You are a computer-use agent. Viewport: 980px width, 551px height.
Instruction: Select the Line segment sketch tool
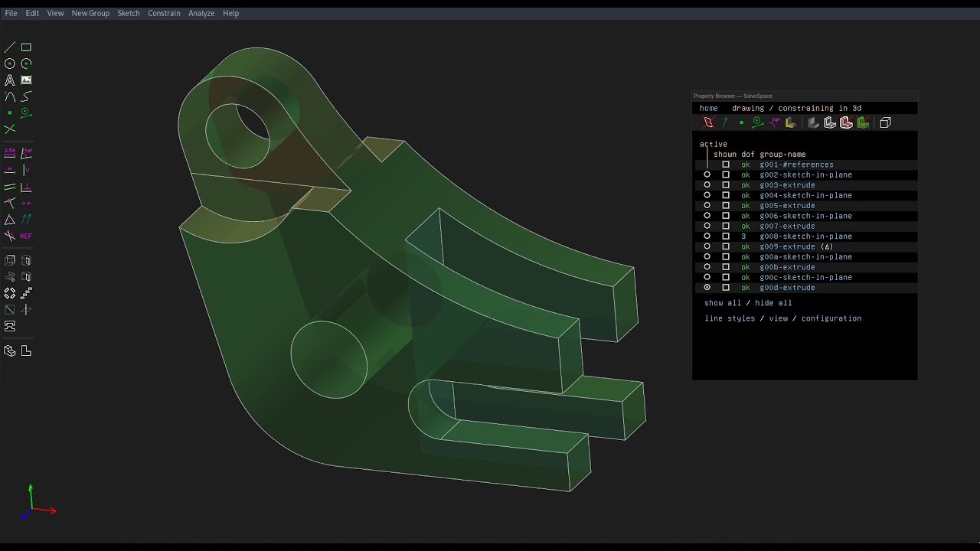[x=10, y=47]
